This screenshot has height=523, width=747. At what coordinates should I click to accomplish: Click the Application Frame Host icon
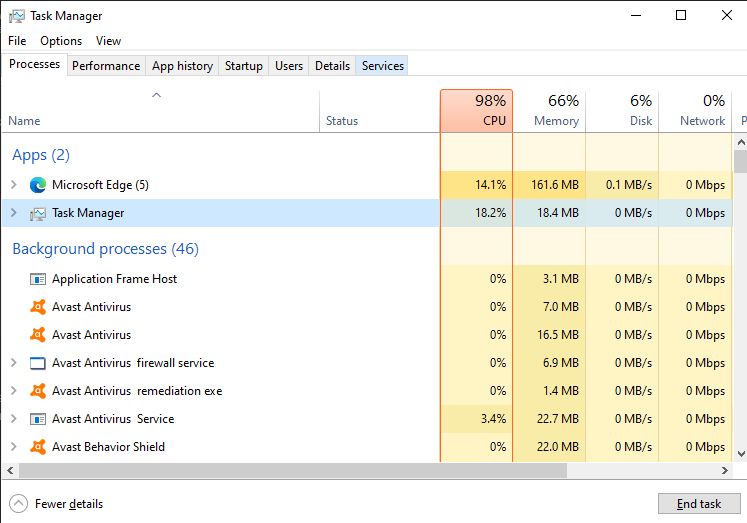coord(38,279)
